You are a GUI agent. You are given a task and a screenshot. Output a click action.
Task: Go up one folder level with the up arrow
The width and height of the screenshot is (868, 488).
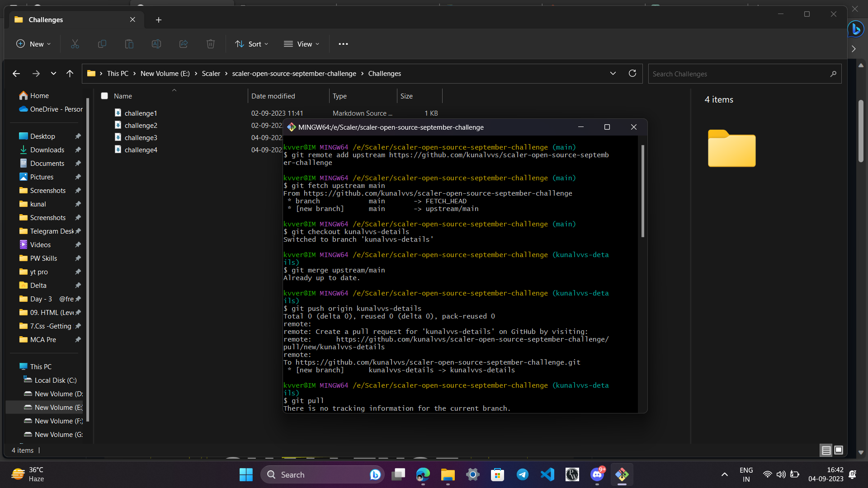coord(70,73)
